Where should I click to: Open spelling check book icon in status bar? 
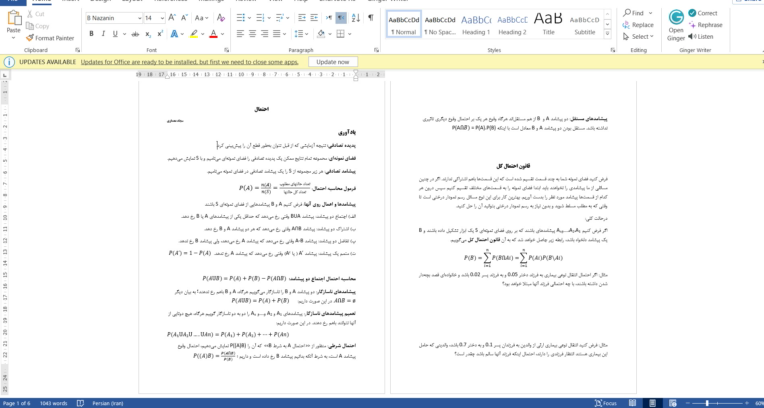pyautogui.click(x=80, y=403)
